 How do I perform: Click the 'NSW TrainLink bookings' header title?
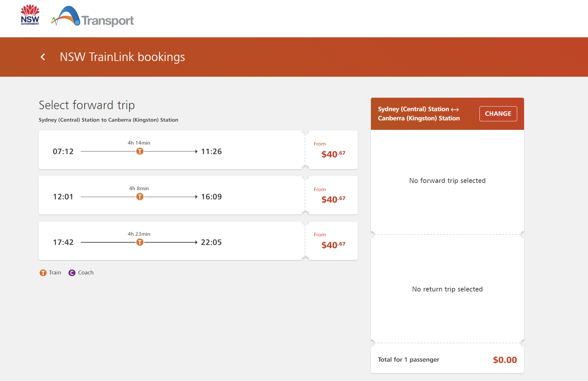(122, 57)
